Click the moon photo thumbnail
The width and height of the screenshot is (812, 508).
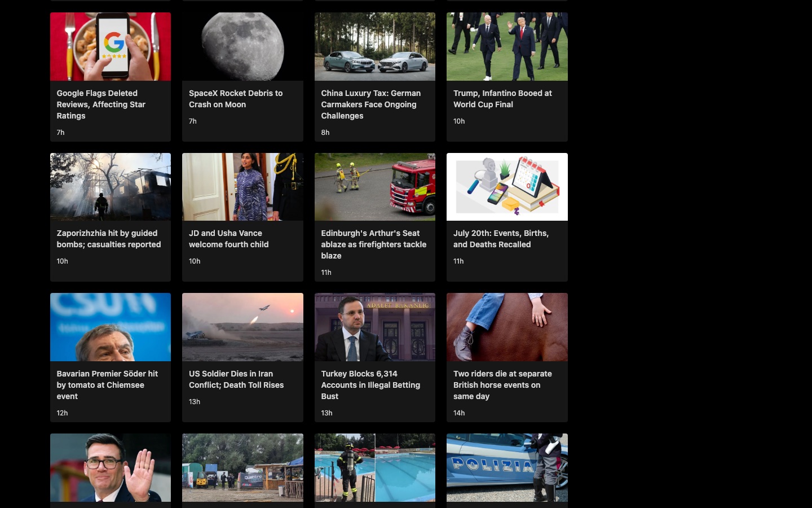(x=242, y=46)
